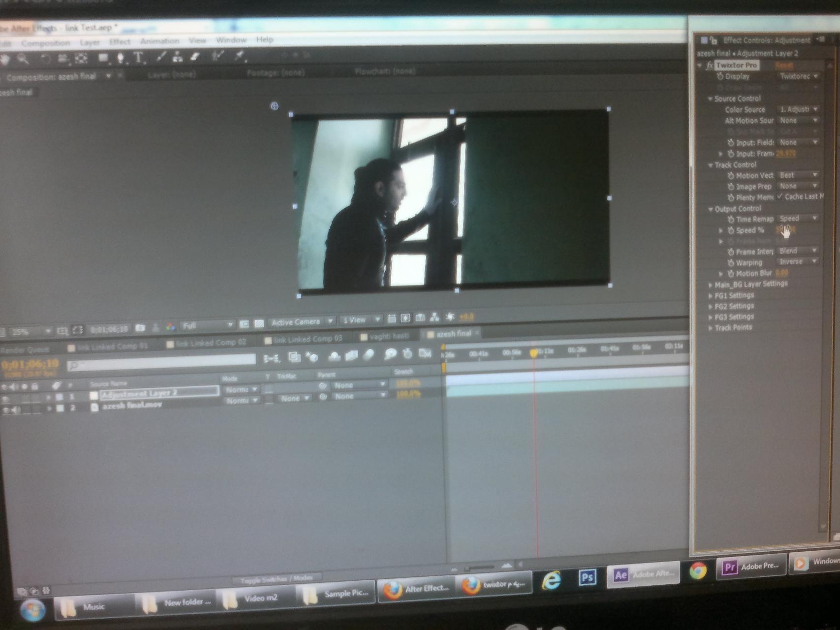The width and height of the screenshot is (840, 630).
Task: Open Adobe Premiere taskbar button
Action: [x=751, y=567]
